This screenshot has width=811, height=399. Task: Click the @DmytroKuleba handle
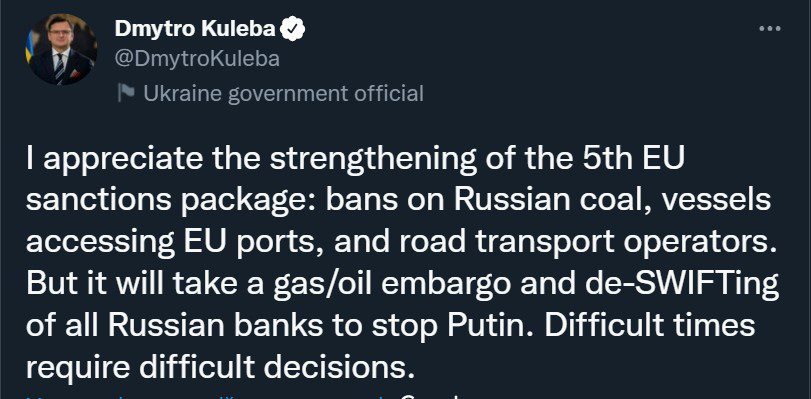197,59
